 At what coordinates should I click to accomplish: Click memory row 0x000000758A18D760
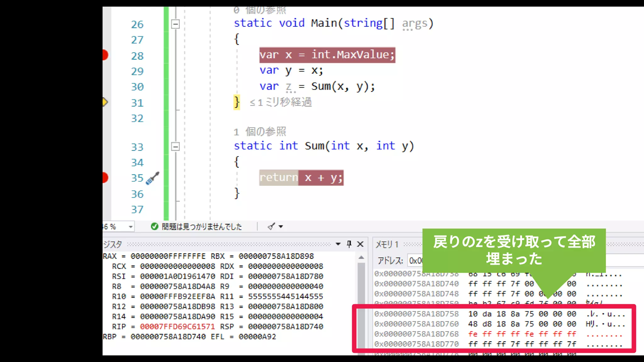click(x=499, y=324)
